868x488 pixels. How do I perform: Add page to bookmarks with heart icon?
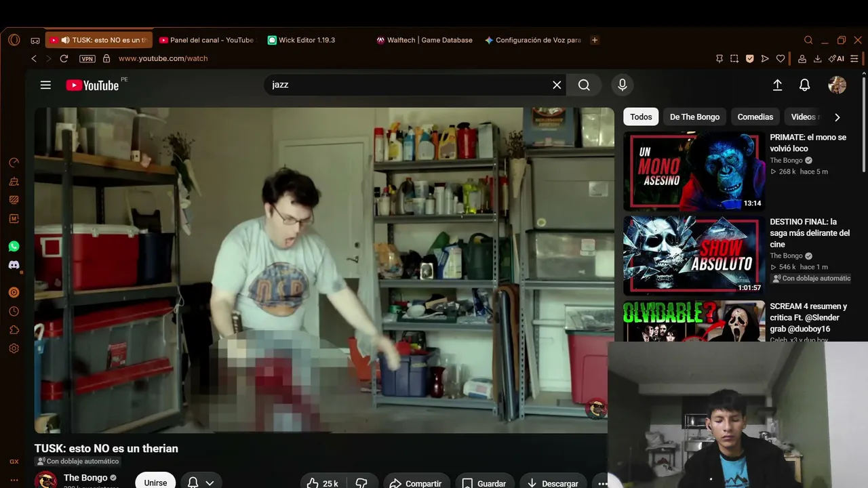(x=781, y=59)
